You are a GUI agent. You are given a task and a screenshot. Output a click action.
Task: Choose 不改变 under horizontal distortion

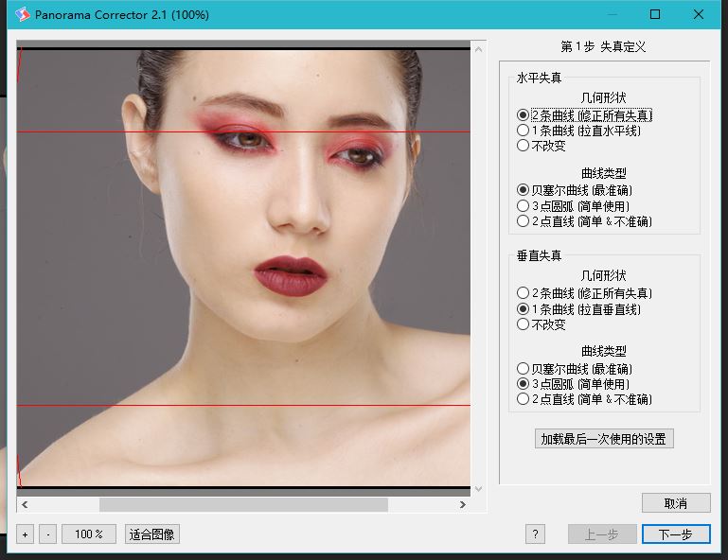[541, 146]
